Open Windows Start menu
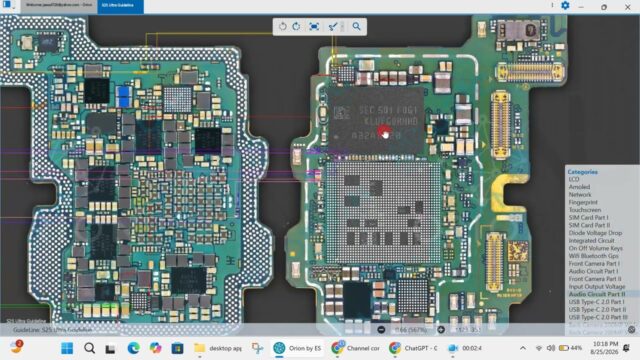 [x=67, y=348]
